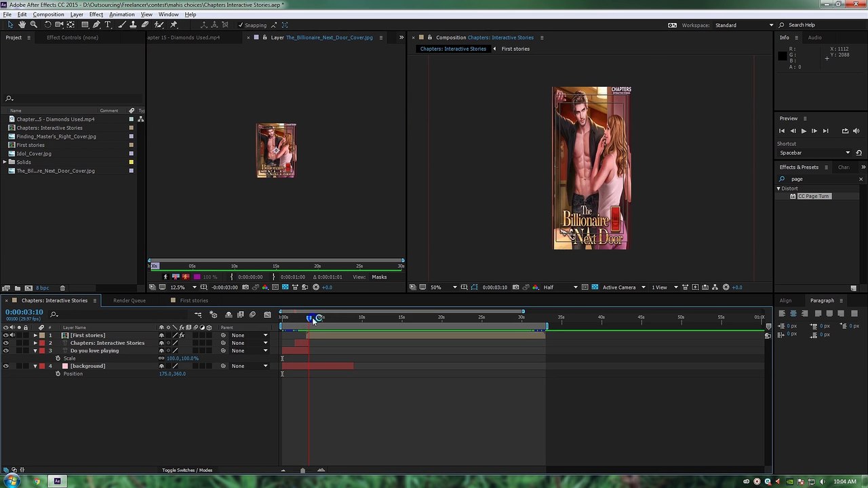The width and height of the screenshot is (868, 488).
Task: Open the composition flowchart icon in viewer
Action: point(715,287)
